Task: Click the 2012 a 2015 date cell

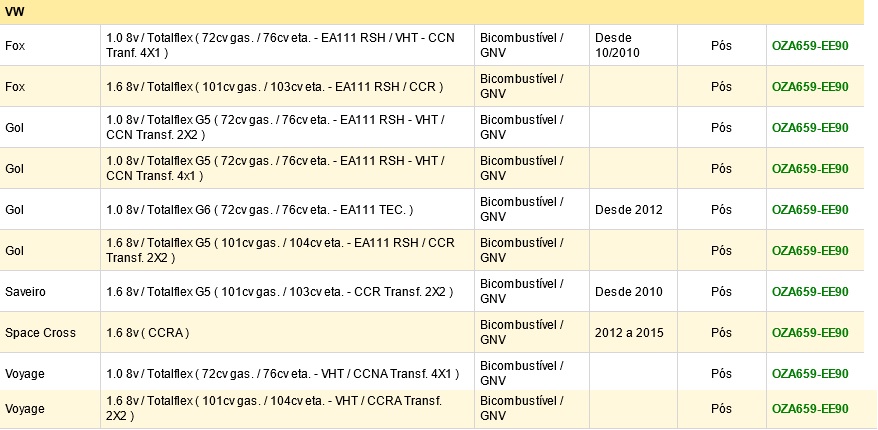Action: coord(633,333)
